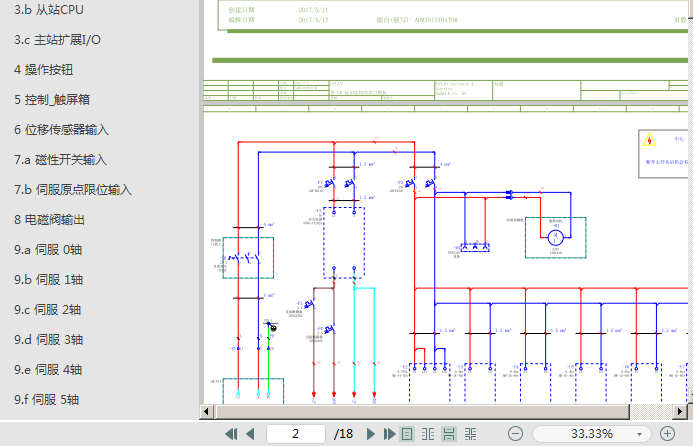The height and width of the screenshot is (446, 693).
Task: Open bookmark 4 操作按钮
Action: click(43, 70)
